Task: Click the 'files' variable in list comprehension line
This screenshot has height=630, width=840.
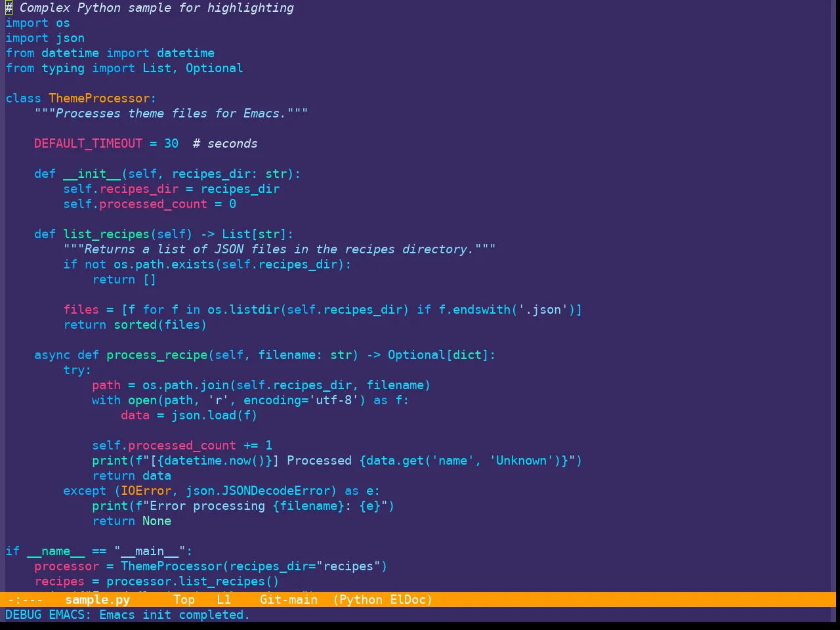Action: pyautogui.click(x=81, y=310)
